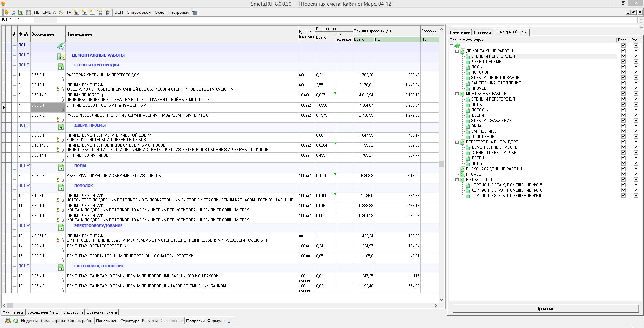Export estimate to Excel via green icon
The height and width of the screenshot is (328, 644).
click(21, 12)
